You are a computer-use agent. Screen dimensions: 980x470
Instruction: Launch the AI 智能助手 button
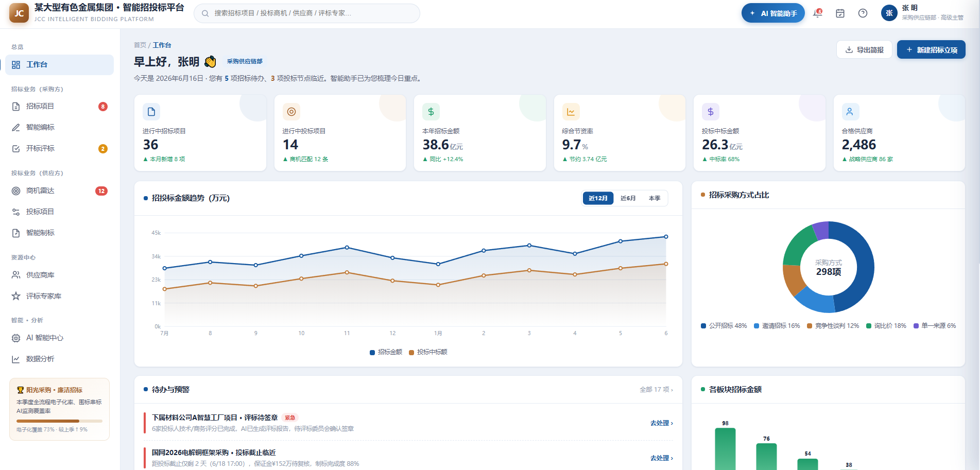click(773, 13)
